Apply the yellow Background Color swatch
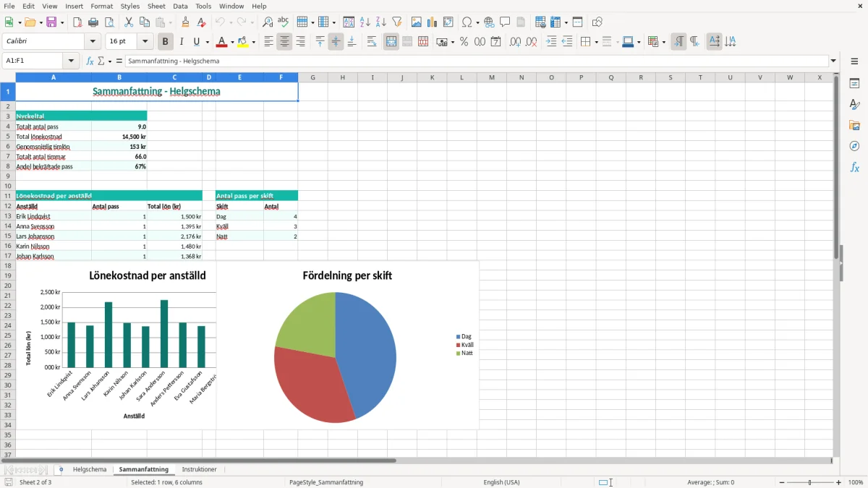This screenshot has width=868, height=488. tap(243, 42)
